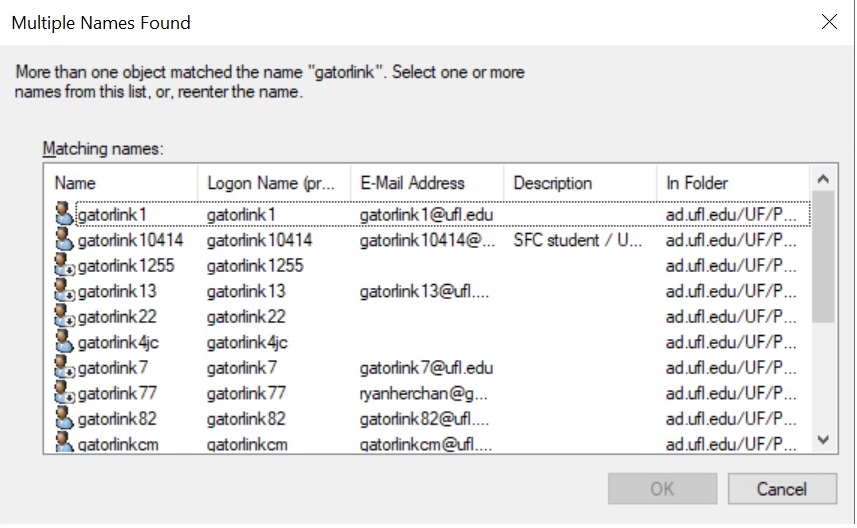Click the user icon beside gatorlink13
The image size is (857, 528).
coord(64,291)
